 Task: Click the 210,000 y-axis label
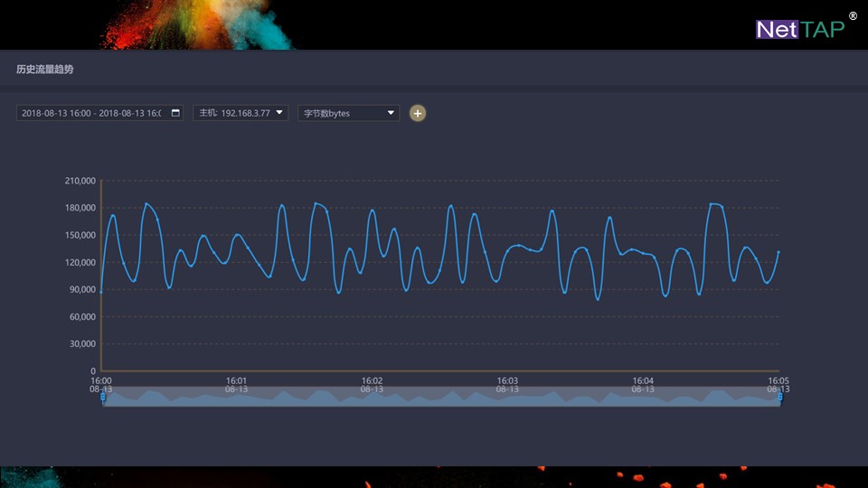(80, 181)
